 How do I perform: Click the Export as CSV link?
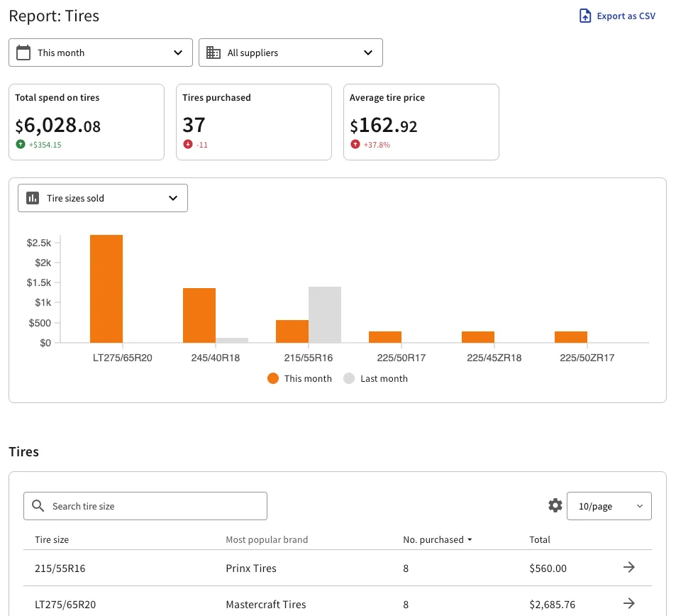(x=625, y=16)
